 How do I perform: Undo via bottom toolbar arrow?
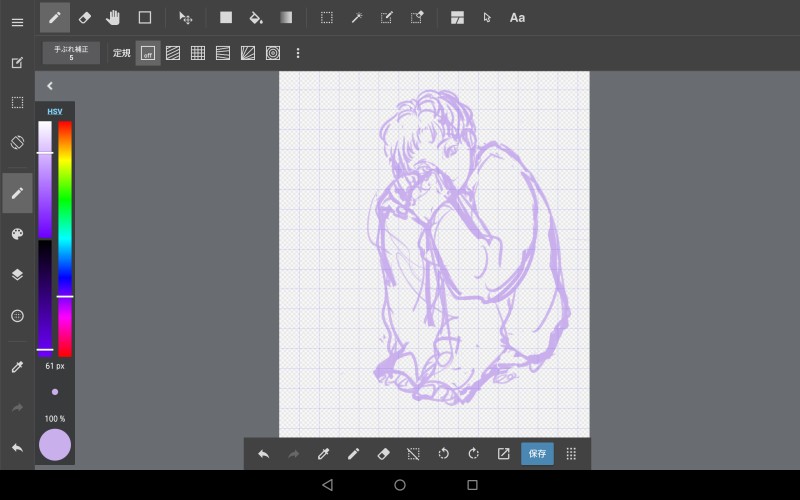(x=263, y=454)
